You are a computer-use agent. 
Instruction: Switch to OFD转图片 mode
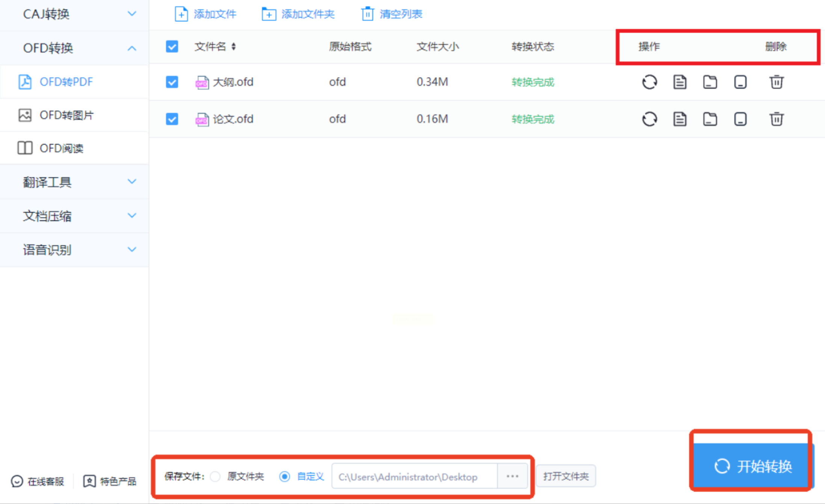(x=66, y=115)
